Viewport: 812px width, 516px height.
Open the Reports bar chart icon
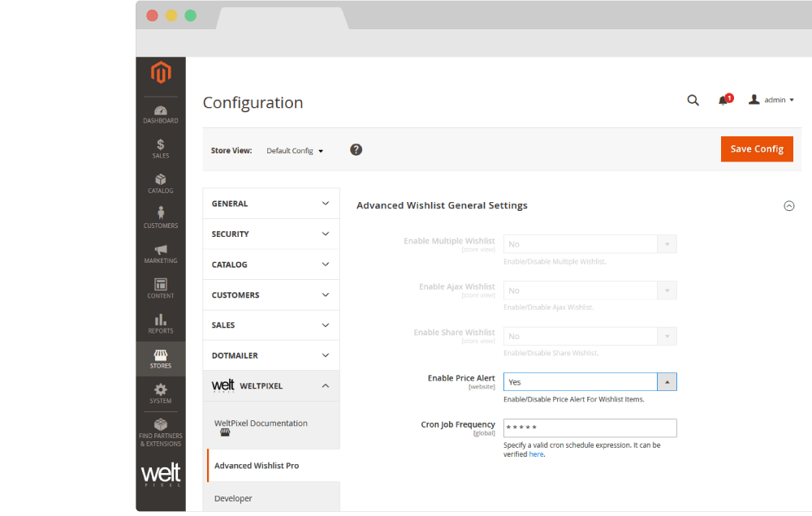point(160,323)
